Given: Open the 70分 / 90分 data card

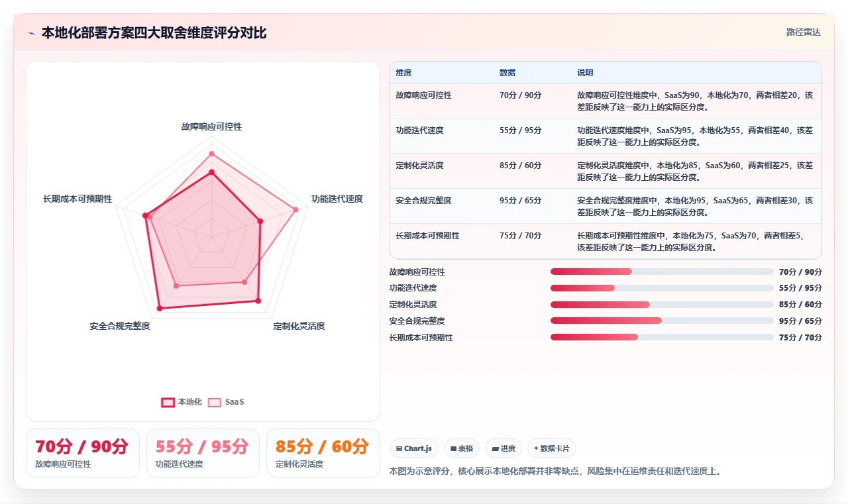Looking at the screenshot, I should point(83,453).
